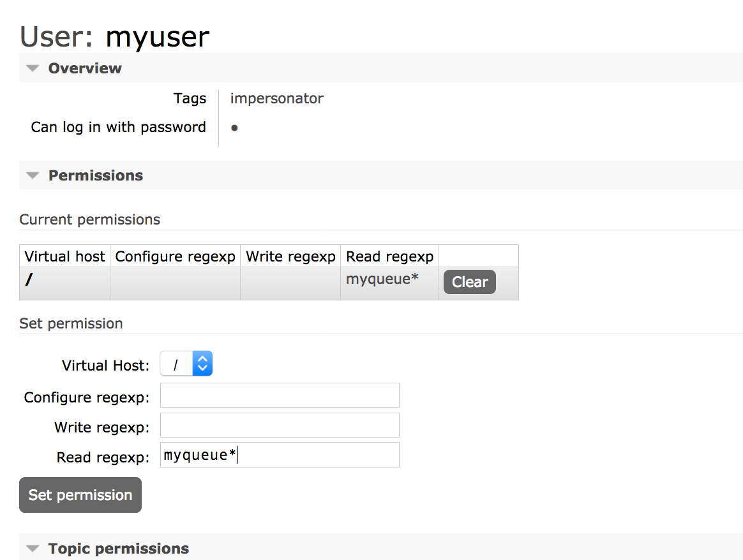Click the Set permission button
This screenshot has height=560, width=743.
click(80, 495)
